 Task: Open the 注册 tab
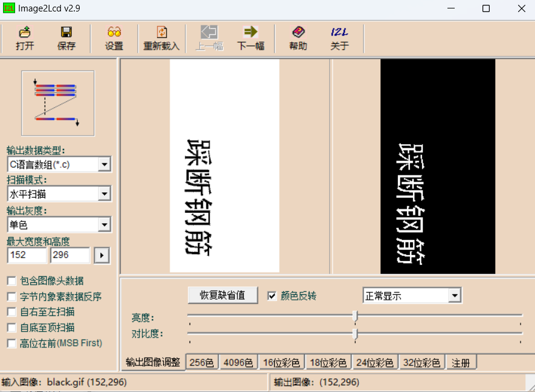[x=461, y=362]
